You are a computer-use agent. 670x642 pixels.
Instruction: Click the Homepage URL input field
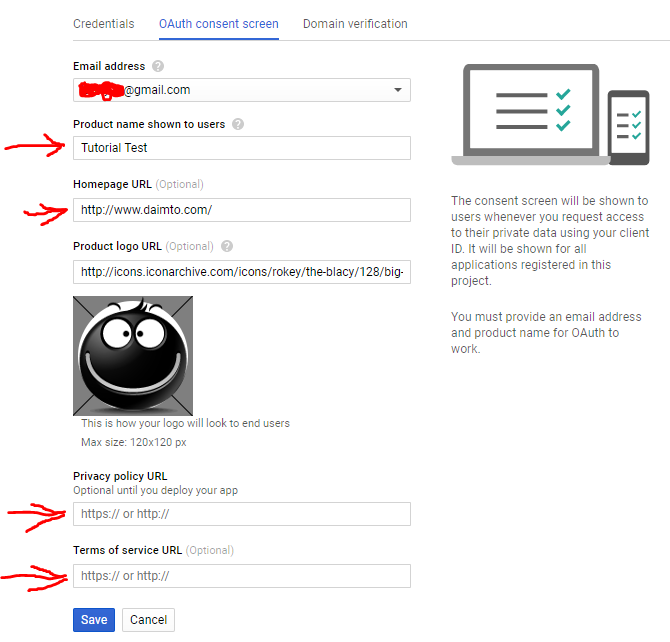coord(242,210)
